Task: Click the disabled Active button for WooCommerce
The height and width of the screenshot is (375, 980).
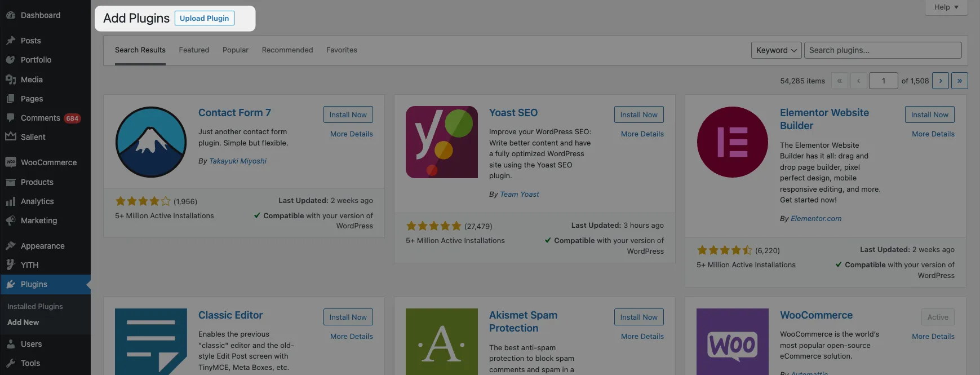Action: point(938,317)
